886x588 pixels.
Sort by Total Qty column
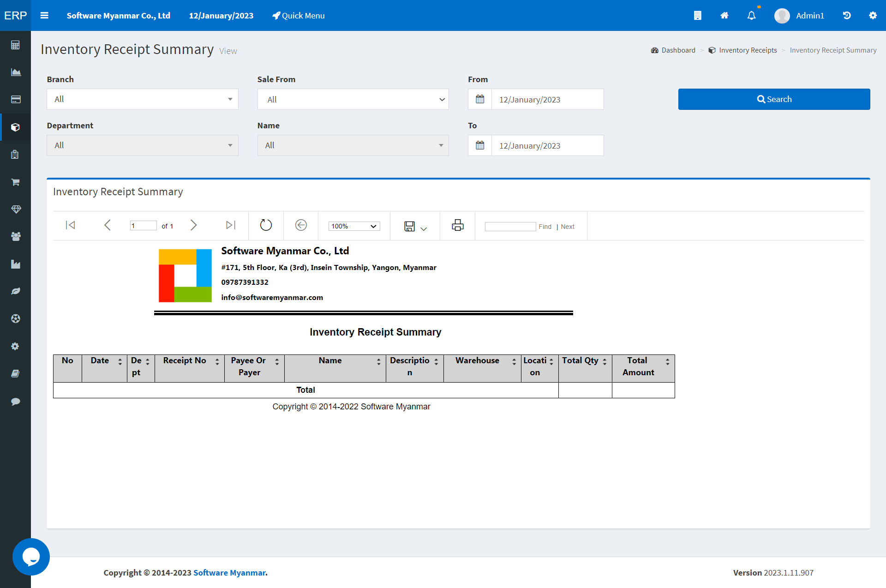point(605,362)
